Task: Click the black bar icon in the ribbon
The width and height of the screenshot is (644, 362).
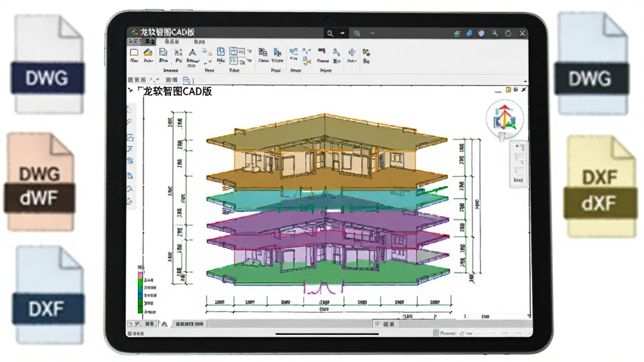Action: point(321,50)
